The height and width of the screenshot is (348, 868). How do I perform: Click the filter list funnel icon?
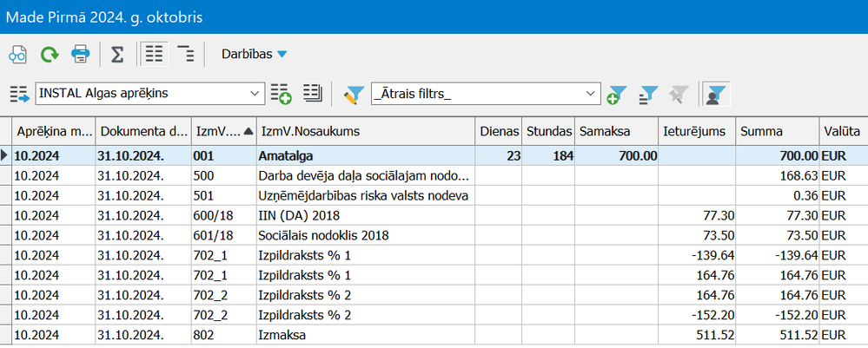[647, 95]
